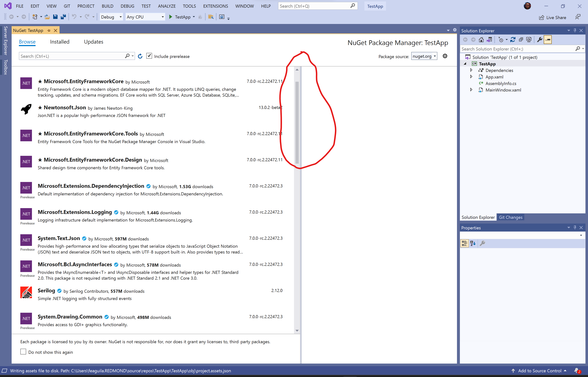
Task: Open Package source nuget.org dropdown
Action: coord(424,56)
